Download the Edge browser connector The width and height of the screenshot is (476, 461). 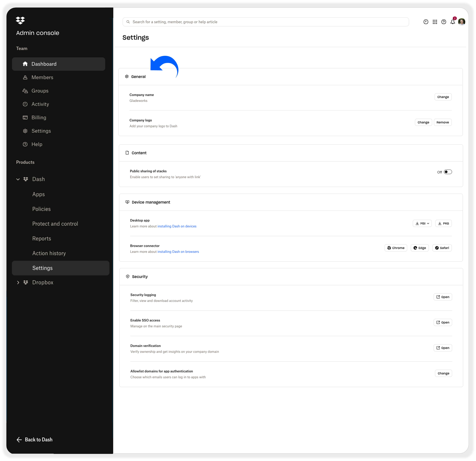420,248
